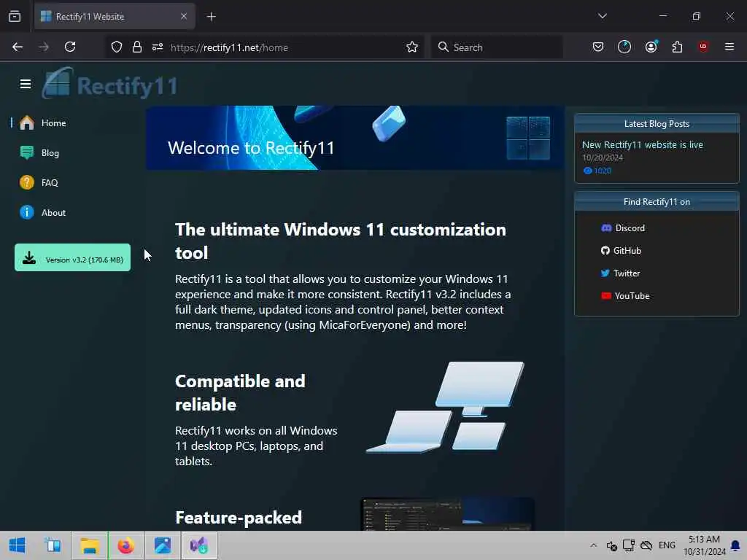Viewport: 747px width, 560px height.
Task: Click the blue About info icon
Action: [27, 212]
